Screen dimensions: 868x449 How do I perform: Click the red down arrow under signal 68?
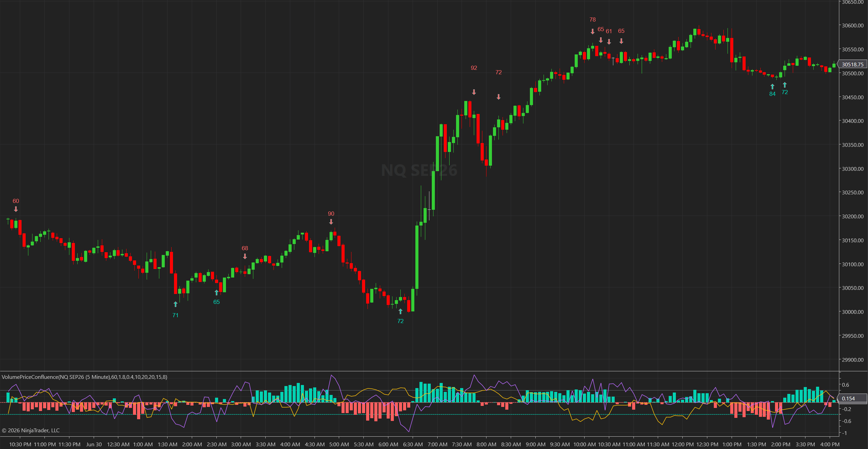(245, 256)
